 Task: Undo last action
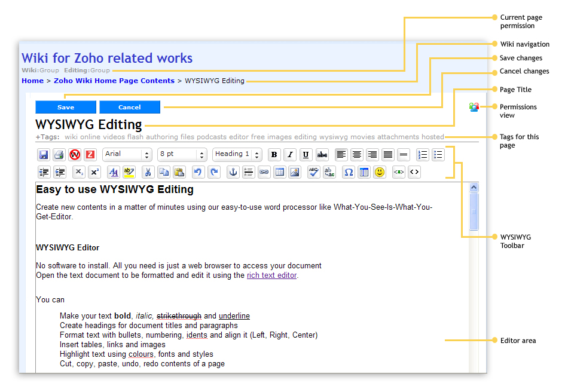(x=198, y=172)
